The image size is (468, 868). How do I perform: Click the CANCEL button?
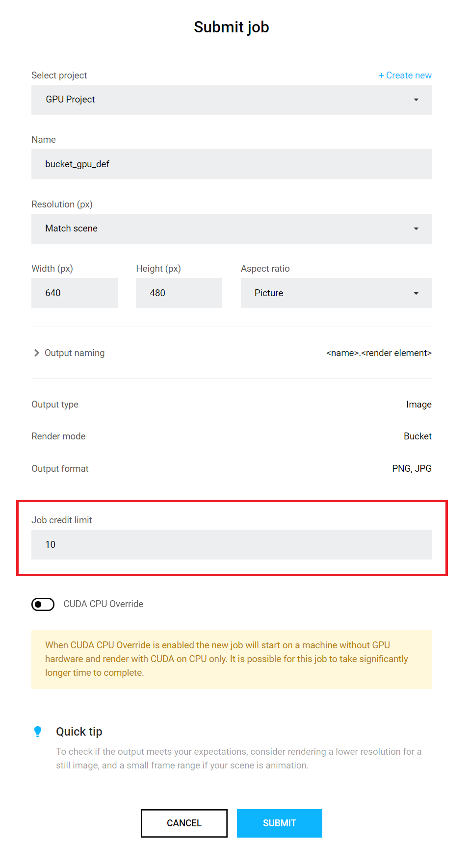point(184,823)
